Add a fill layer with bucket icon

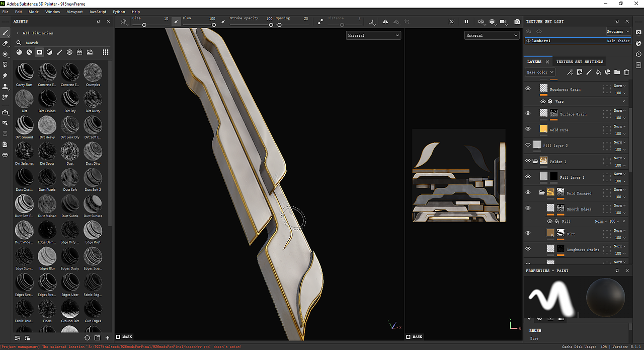pyautogui.click(x=598, y=72)
